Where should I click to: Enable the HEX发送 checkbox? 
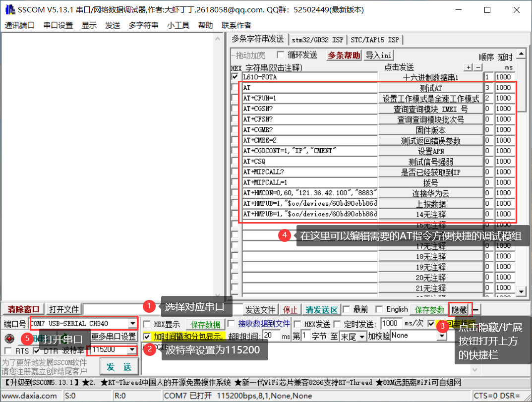point(297,324)
